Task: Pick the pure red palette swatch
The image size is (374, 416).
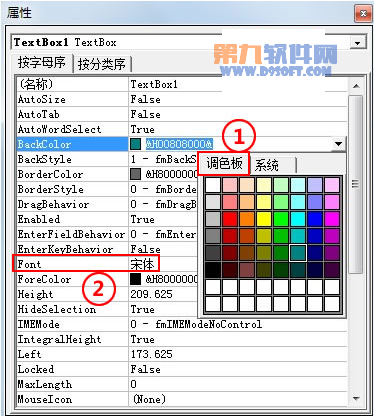Action: (x=230, y=219)
